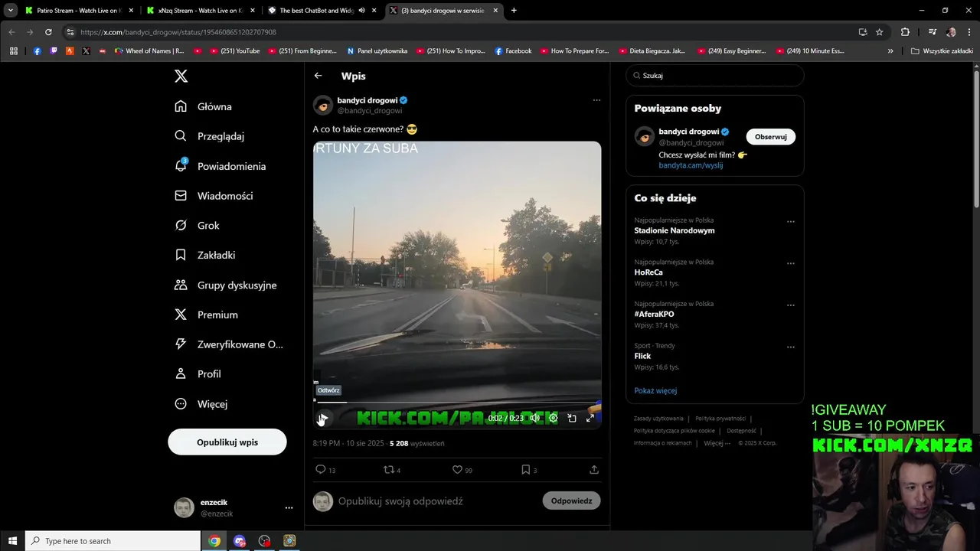
Task: Go back with the Wpis arrow
Action: (x=318, y=76)
